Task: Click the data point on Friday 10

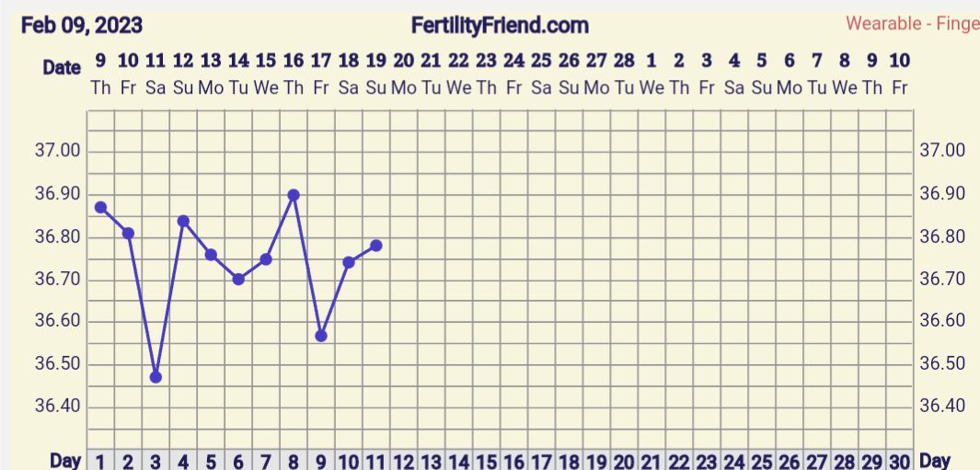Action: coord(128,233)
